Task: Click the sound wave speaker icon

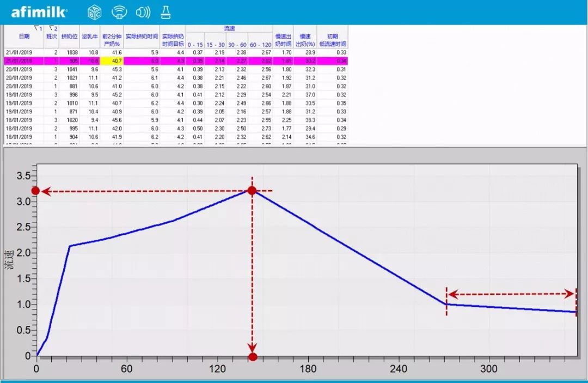Action: pyautogui.click(x=143, y=12)
